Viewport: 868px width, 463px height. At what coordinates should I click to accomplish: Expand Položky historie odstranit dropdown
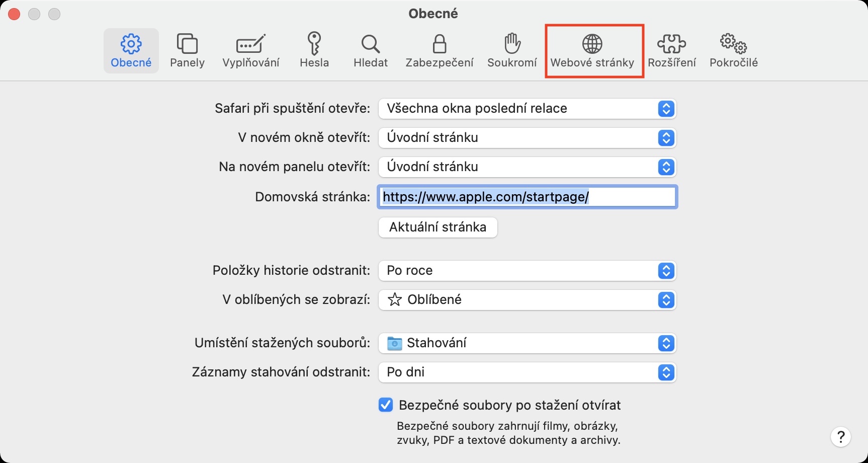pyautogui.click(x=527, y=271)
